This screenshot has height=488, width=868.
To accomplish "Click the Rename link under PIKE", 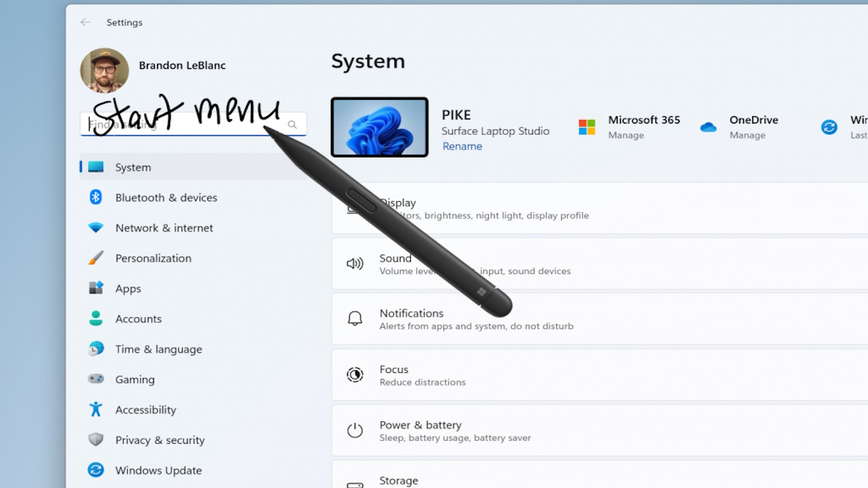I will pos(462,146).
